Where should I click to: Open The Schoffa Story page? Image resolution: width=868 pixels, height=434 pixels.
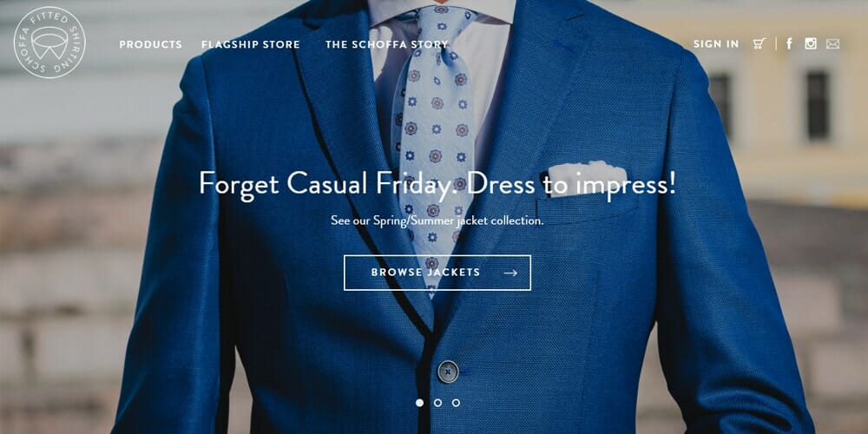pyautogui.click(x=387, y=44)
